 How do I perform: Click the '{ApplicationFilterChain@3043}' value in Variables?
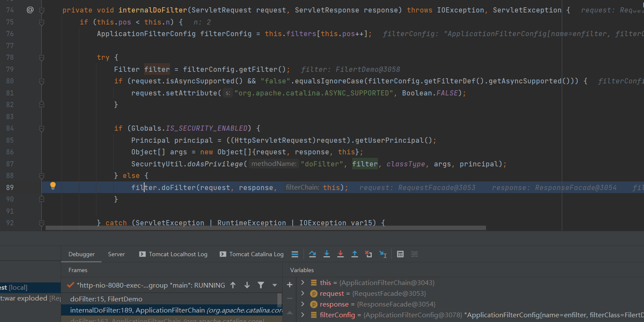(x=387, y=282)
